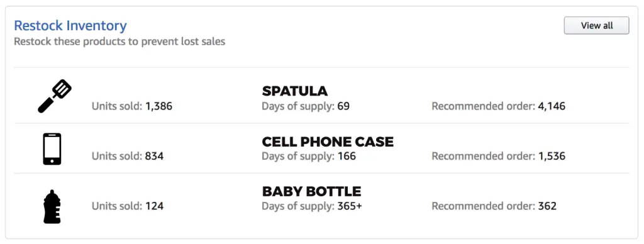This screenshot has width=644, height=244.
Task: Select the CELL PHONE CASE product title
Action: click(x=328, y=141)
